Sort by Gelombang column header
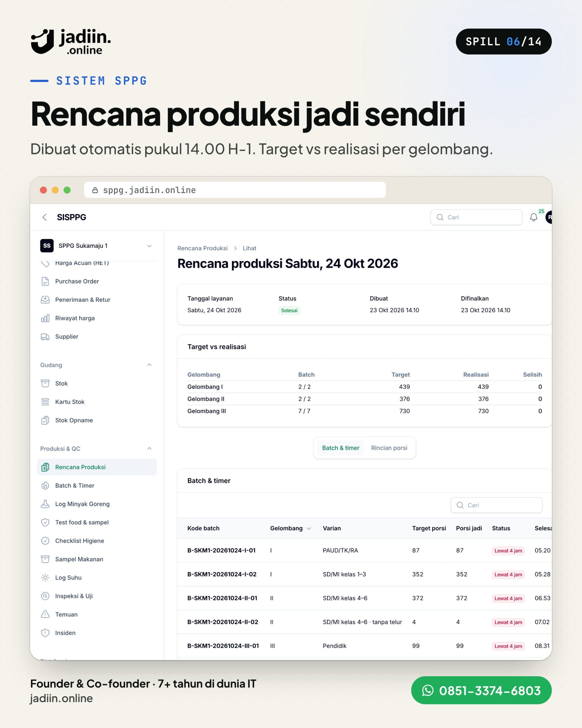This screenshot has width=582, height=728. pos(290,528)
